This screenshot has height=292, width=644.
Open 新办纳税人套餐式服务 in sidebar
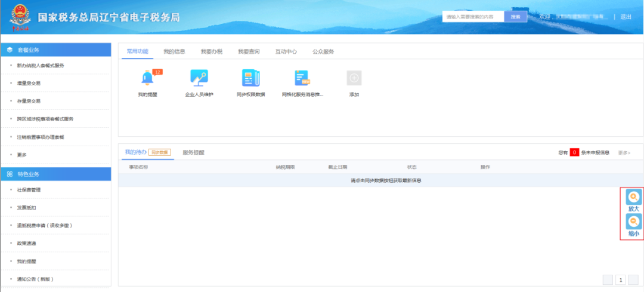click(x=41, y=66)
